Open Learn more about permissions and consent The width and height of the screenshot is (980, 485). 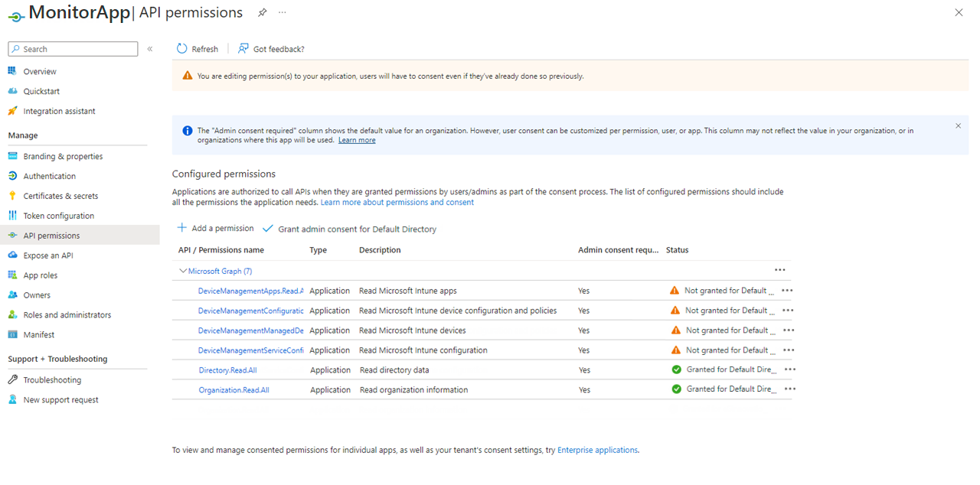click(397, 203)
